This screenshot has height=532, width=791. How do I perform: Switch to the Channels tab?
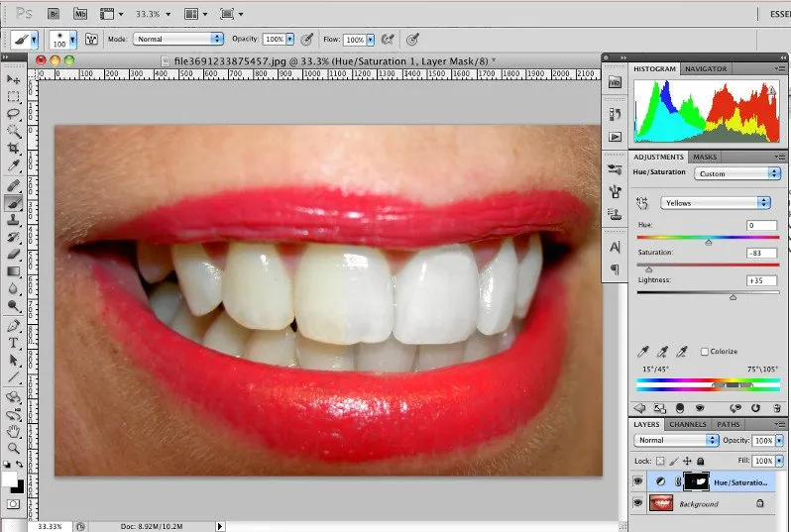tap(687, 424)
